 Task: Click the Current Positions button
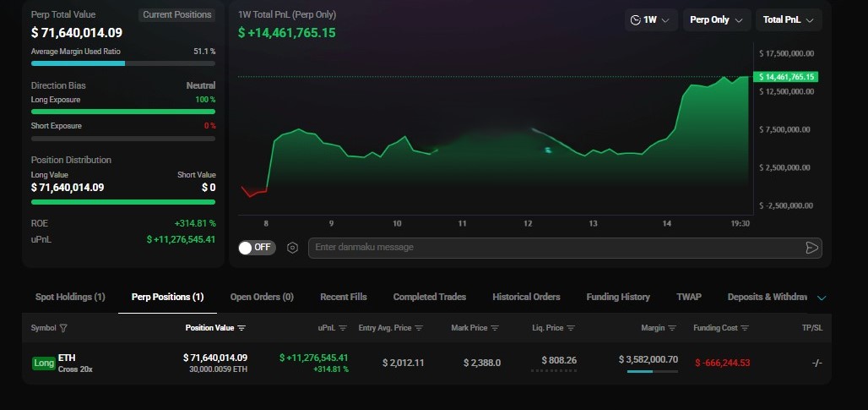(x=176, y=14)
